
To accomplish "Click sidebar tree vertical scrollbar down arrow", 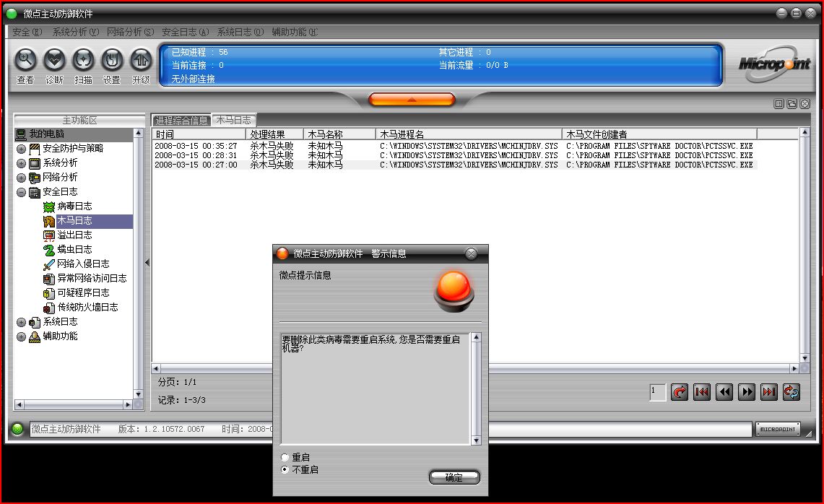I will point(138,394).
